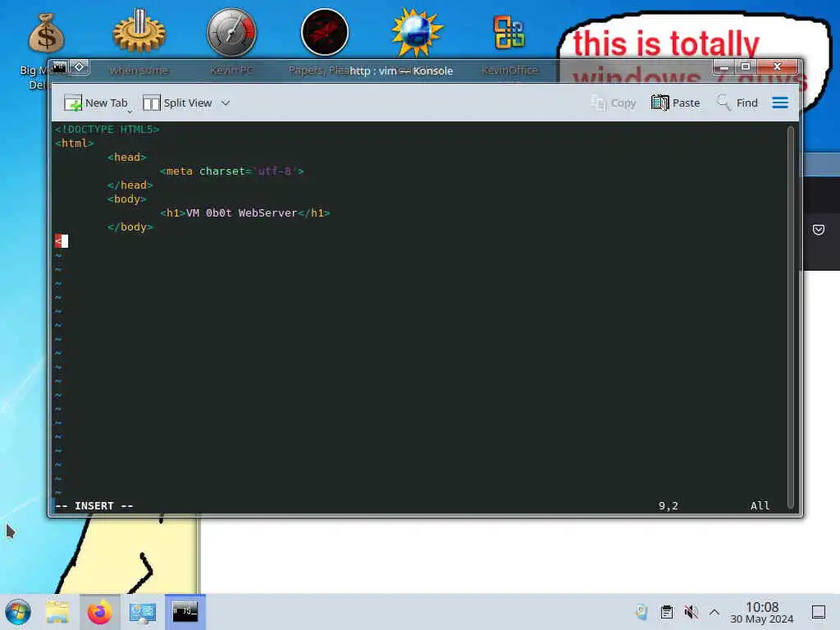Click the DOCTYPE HTML5 line in vim
This screenshot has width=840, height=630.
(x=107, y=129)
